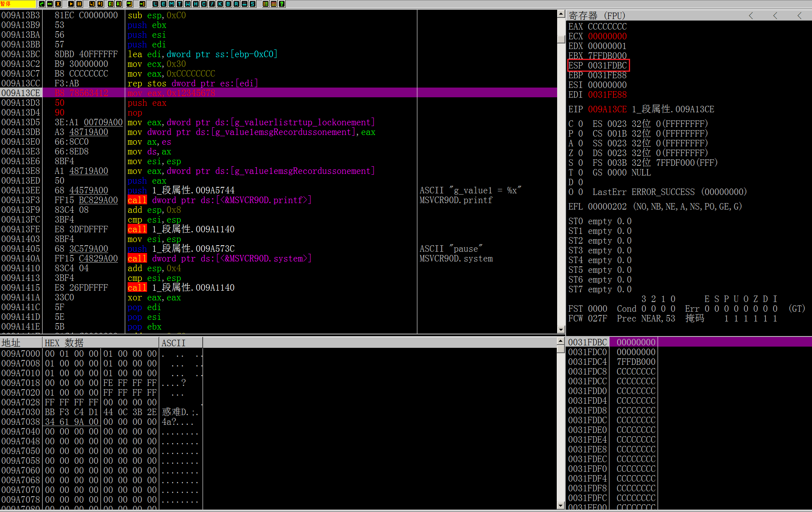Restart the program with the rewind icon
The height and width of the screenshot is (512, 812).
50,4
